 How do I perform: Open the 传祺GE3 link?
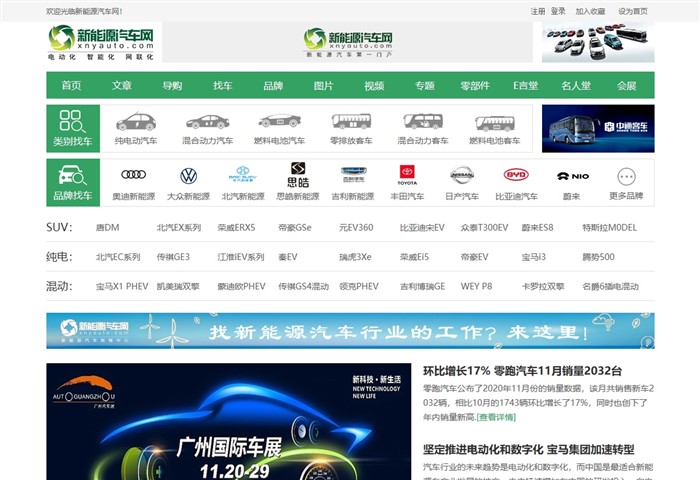(173, 257)
